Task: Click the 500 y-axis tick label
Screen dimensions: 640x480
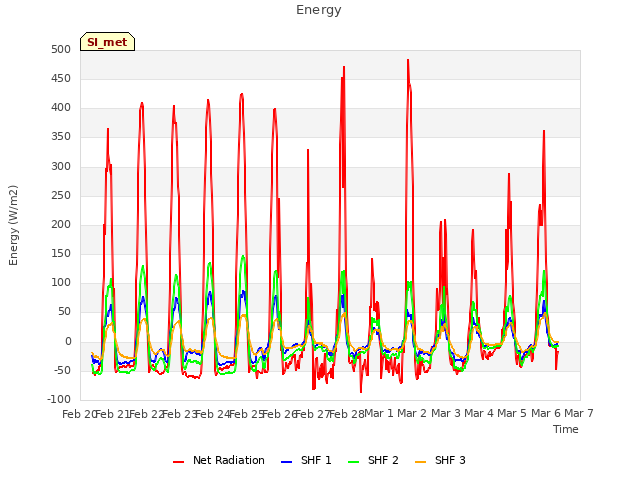Action: pyautogui.click(x=61, y=50)
